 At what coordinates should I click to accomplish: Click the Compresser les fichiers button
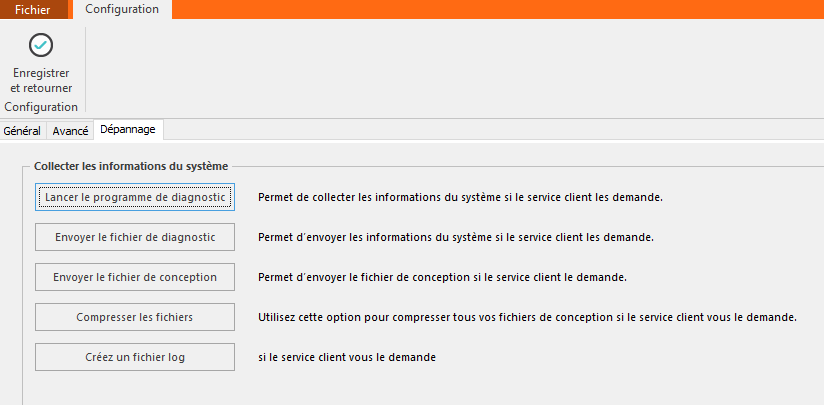coord(135,317)
